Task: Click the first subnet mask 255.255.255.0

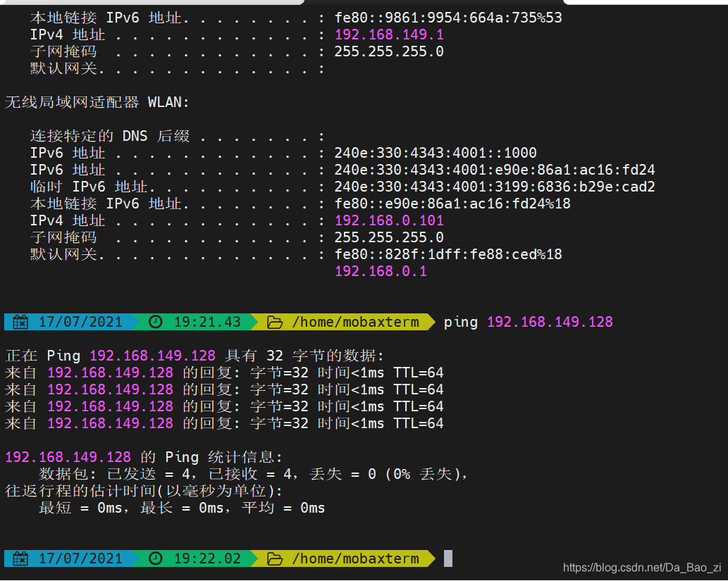Action: coord(389,51)
